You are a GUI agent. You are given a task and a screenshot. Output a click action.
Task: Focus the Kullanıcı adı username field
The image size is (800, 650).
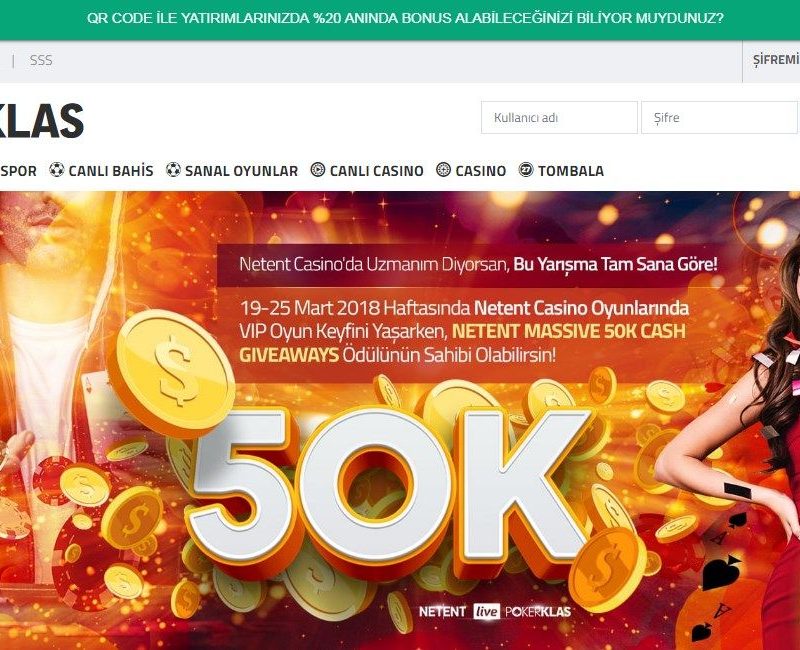(x=559, y=117)
